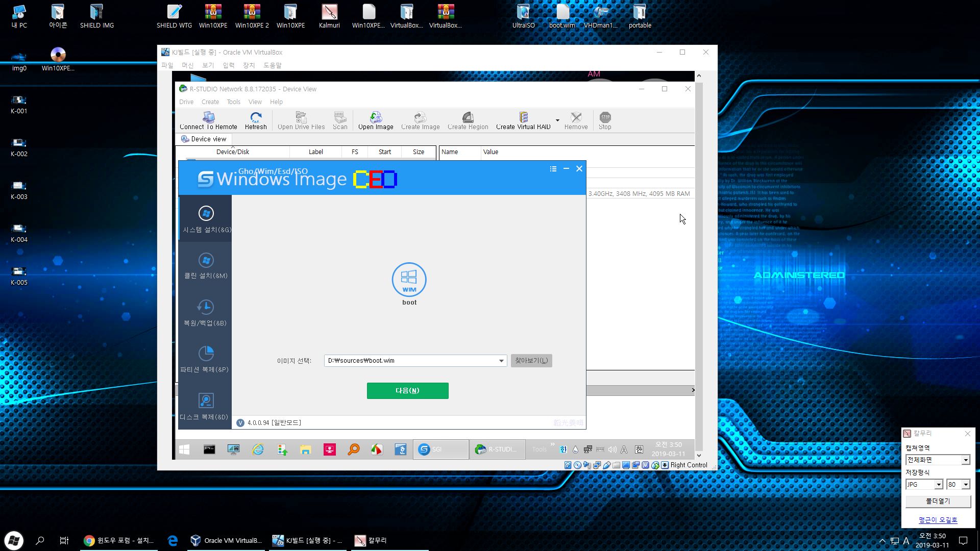Open the Tools menu in R-STUDIO
The image size is (980, 551).
pyautogui.click(x=233, y=102)
